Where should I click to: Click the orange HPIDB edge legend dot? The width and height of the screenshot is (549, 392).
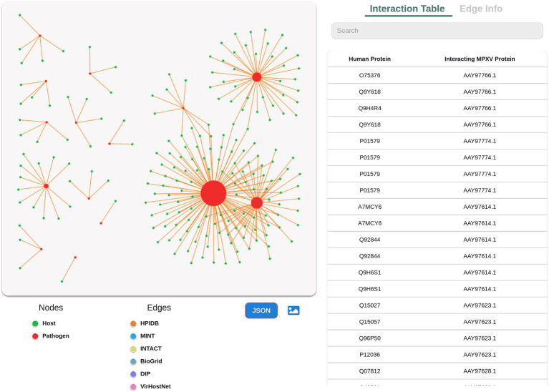[133, 323]
